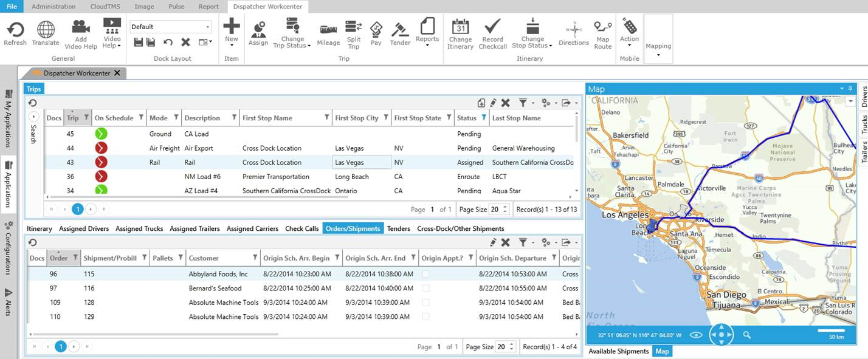This screenshot has width=868, height=359.
Task: Click the Available Shipments tab button
Action: pos(618,352)
